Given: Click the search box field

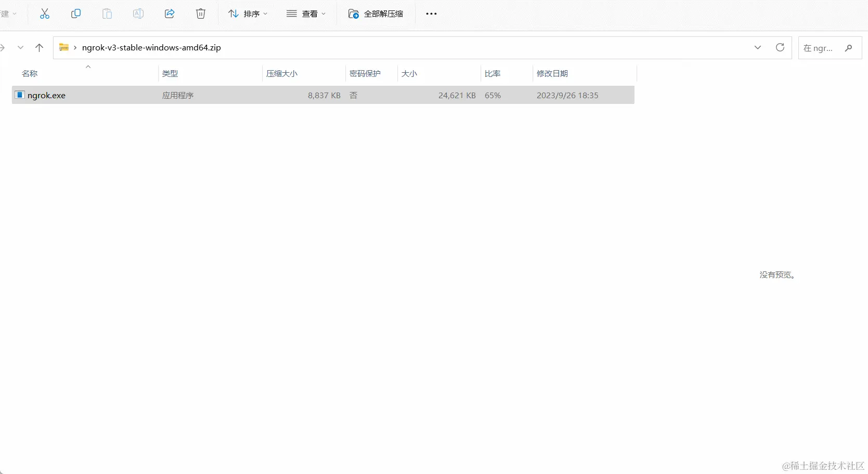Looking at the screenshot, I should 830,48.
